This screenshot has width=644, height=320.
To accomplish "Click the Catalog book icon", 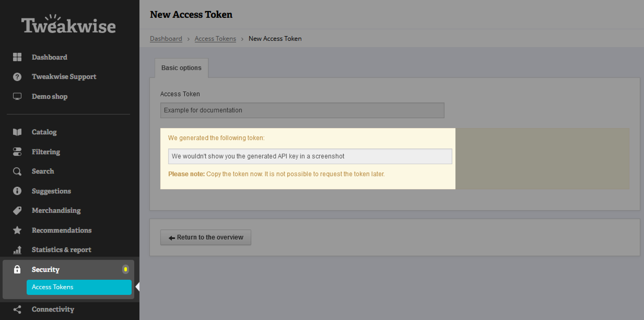I will [x=17, y=132].
